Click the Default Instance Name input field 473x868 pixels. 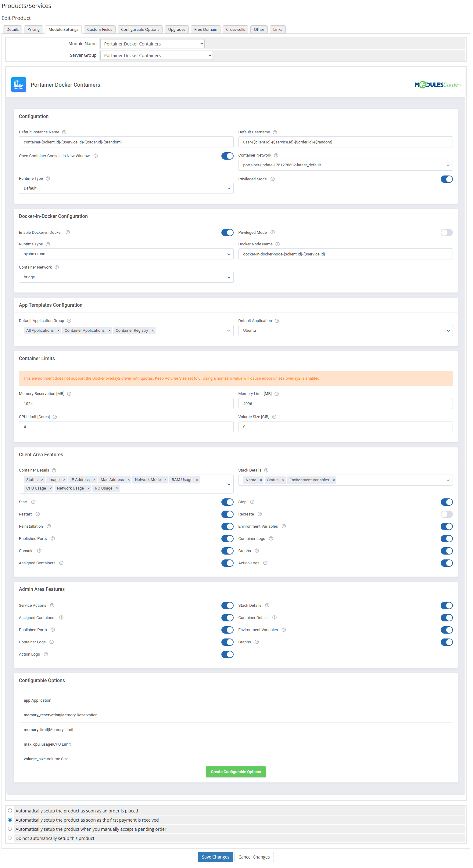[126, 142]
